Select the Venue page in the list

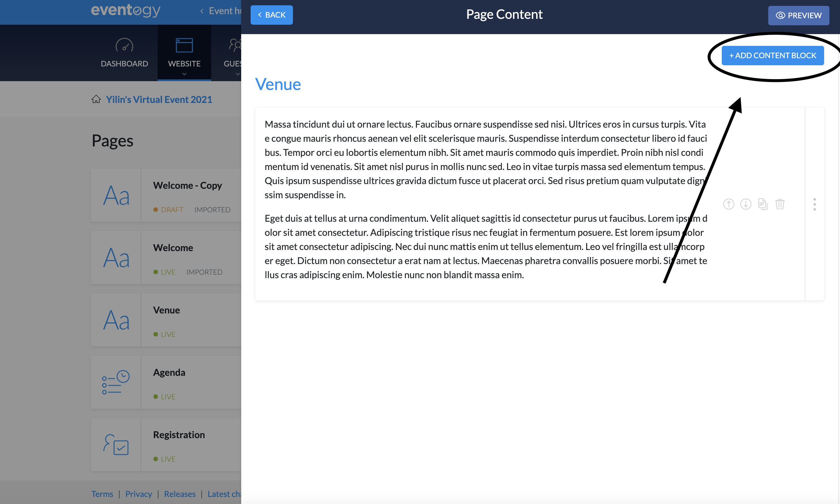[166, 310]
